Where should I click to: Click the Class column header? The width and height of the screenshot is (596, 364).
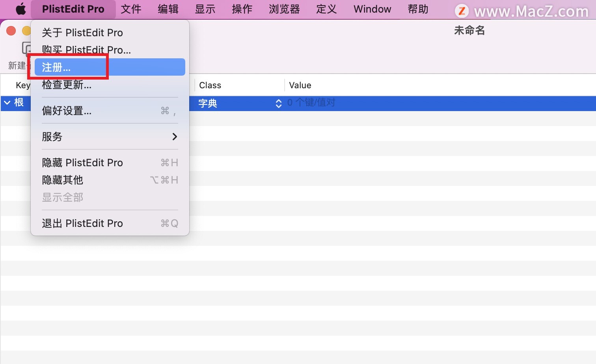pos(210,85)
